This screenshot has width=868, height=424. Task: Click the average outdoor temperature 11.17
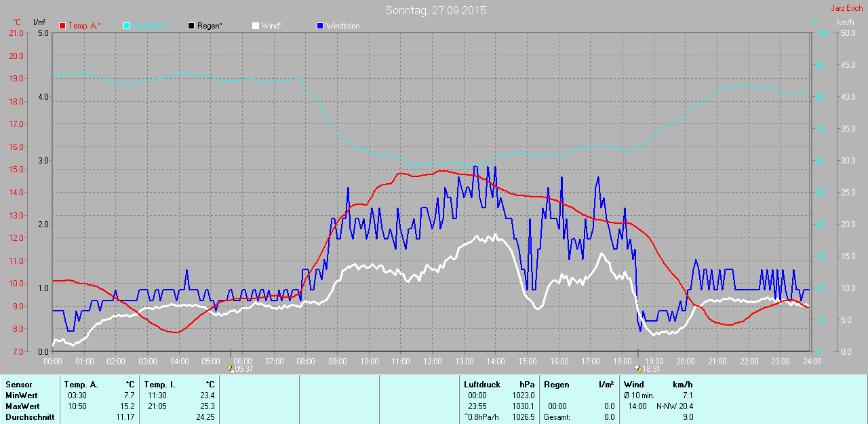coord(125,417)
